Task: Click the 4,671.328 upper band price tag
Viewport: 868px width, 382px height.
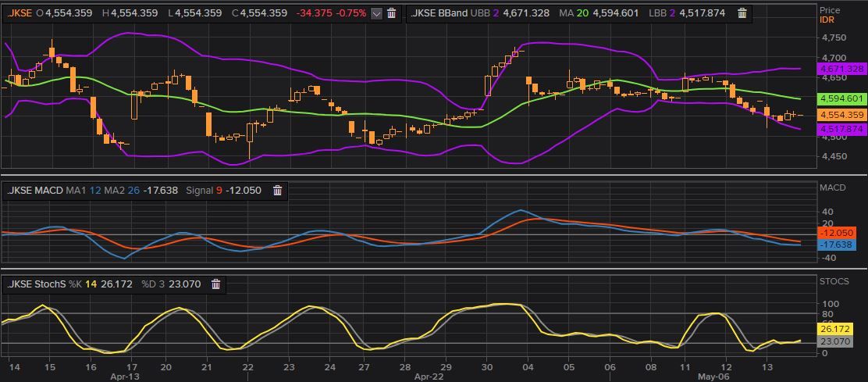Action: point(841,69)
